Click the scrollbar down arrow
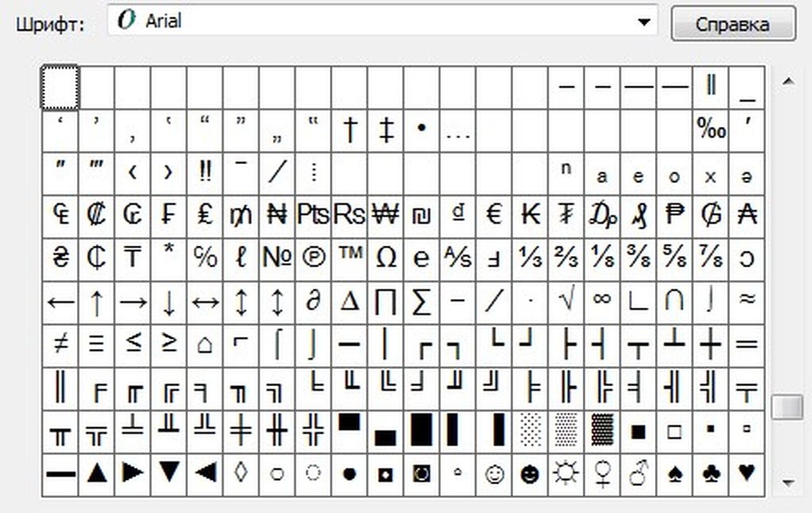The width and height of the screenshot is (812, 513). point(787,482)
